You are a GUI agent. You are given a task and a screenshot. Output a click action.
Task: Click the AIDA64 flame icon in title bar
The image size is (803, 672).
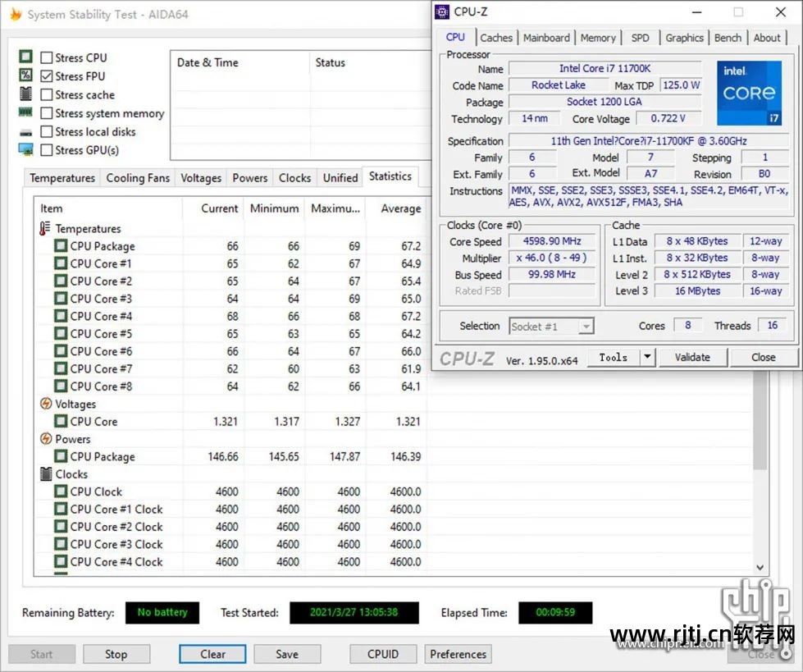point(16,14)
